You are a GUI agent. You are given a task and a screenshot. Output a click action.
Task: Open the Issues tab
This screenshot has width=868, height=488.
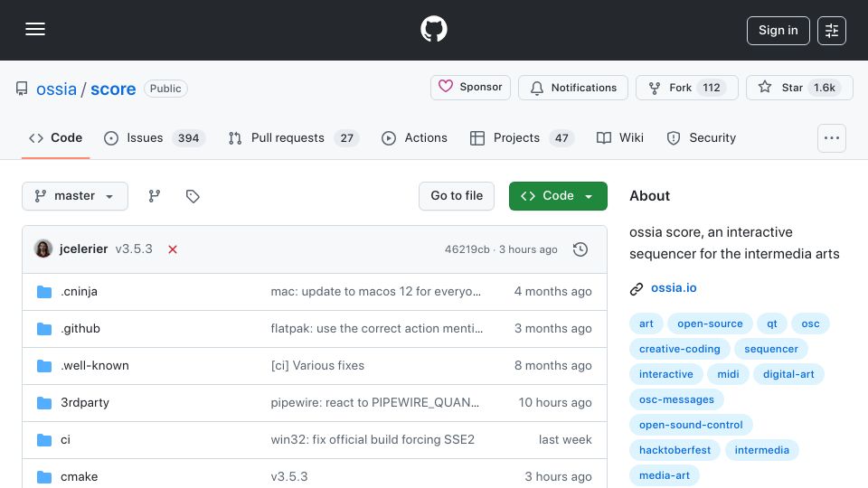point(155,137)
